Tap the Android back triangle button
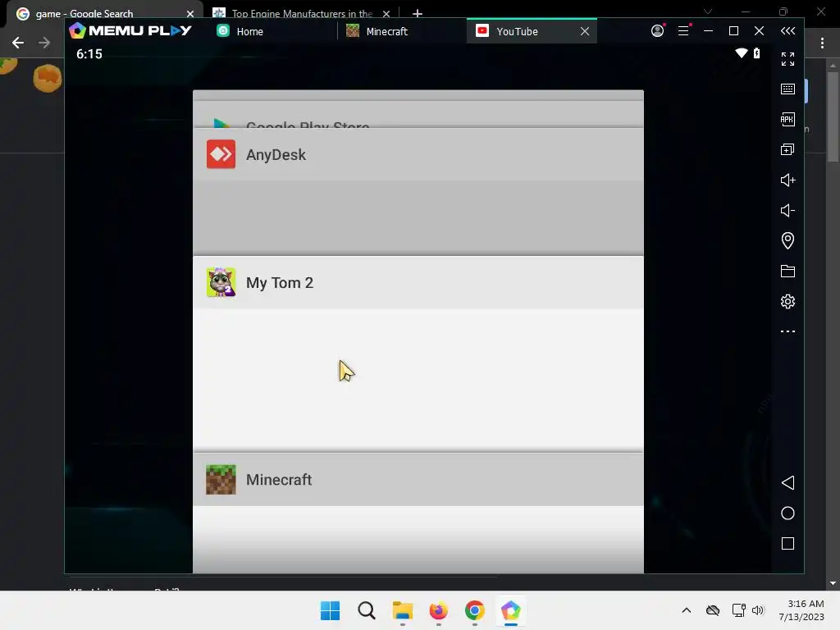This screenshot has height=630, width=840. click(x=787, y=482)
